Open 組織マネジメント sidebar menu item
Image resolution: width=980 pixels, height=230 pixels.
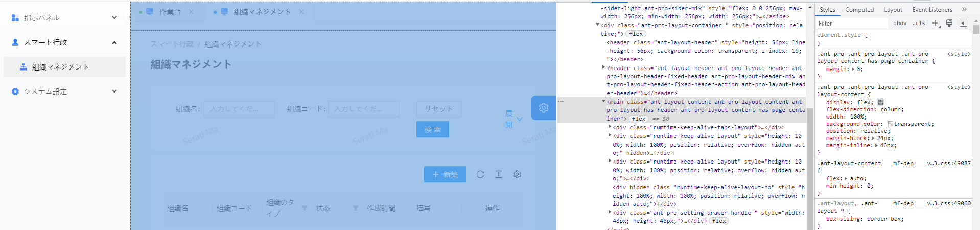click(x=64, y=67)
